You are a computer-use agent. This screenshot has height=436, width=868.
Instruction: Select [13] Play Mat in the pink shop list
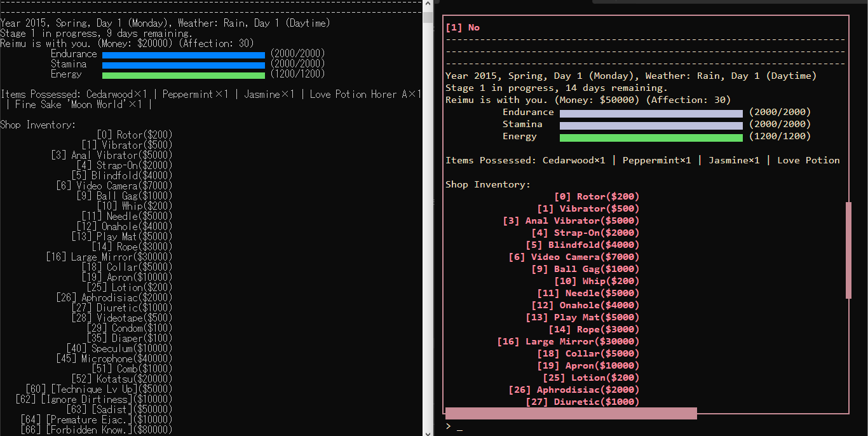(583, 317)
